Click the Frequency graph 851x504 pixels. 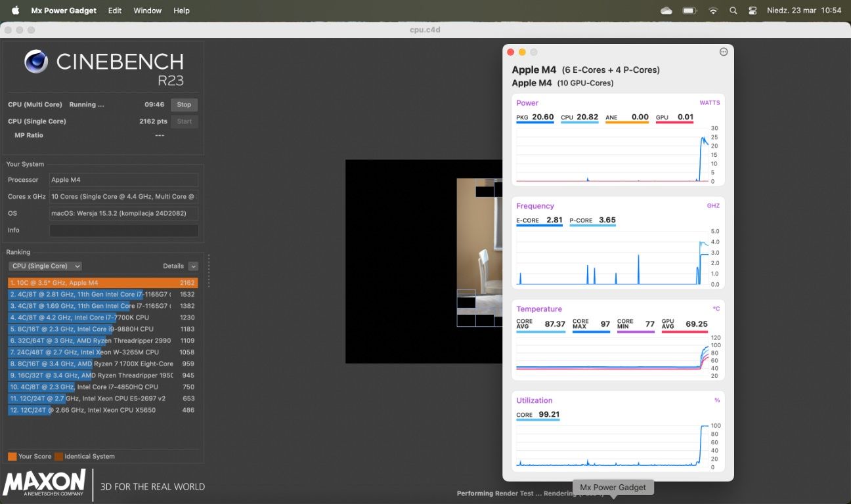pyautogui.click(x=613, y=258)
